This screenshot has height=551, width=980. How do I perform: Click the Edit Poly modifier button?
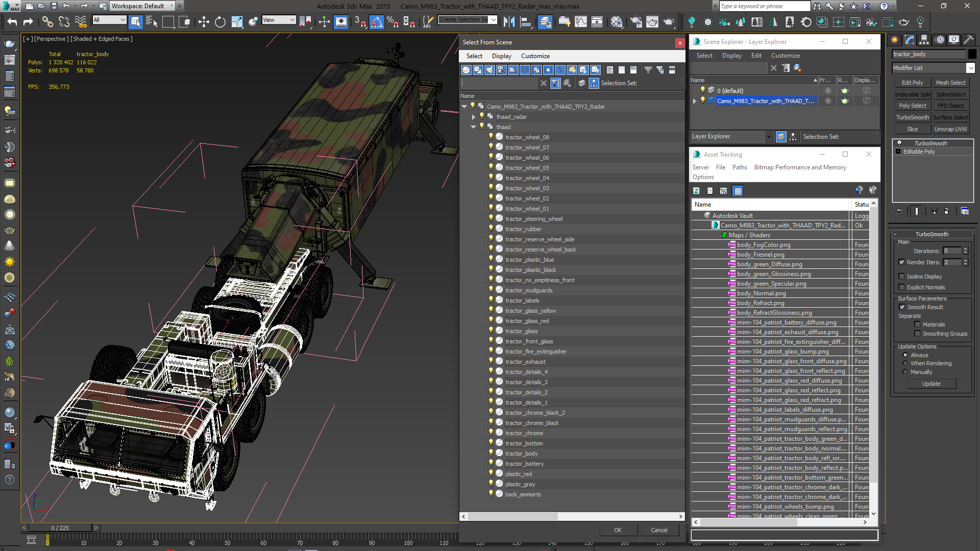(x=912, y=83)
